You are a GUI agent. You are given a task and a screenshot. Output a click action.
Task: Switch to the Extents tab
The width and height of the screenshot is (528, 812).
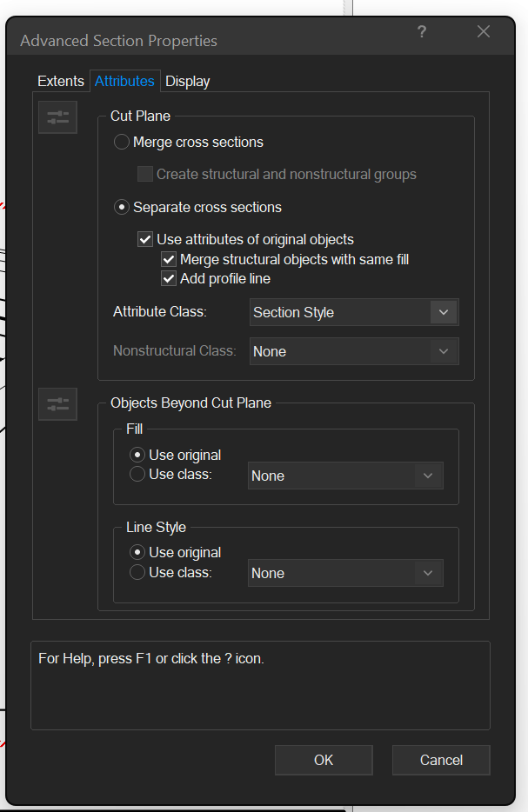(x=61, y=82)
